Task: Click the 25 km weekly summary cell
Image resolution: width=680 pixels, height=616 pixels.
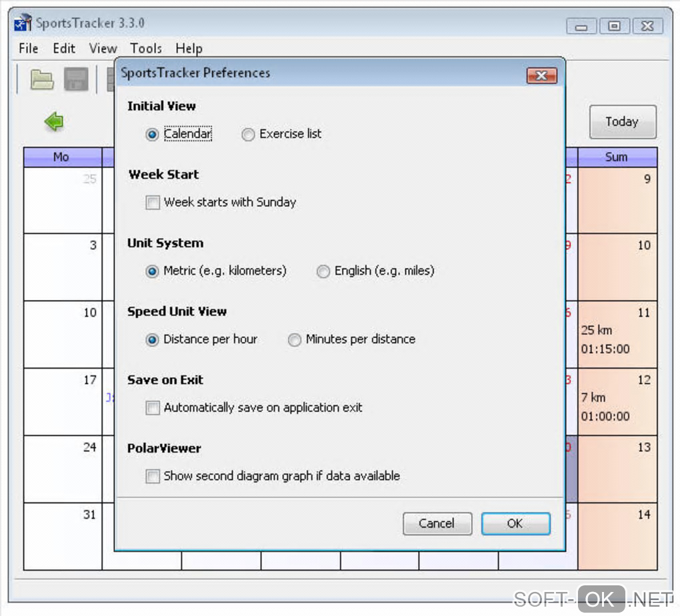Action: (x=617, y=335)
